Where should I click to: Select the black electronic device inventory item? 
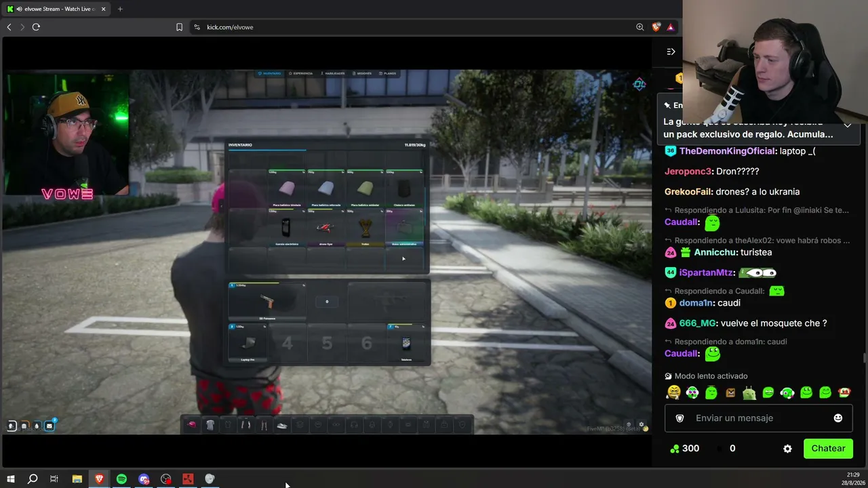pos(287,228)
